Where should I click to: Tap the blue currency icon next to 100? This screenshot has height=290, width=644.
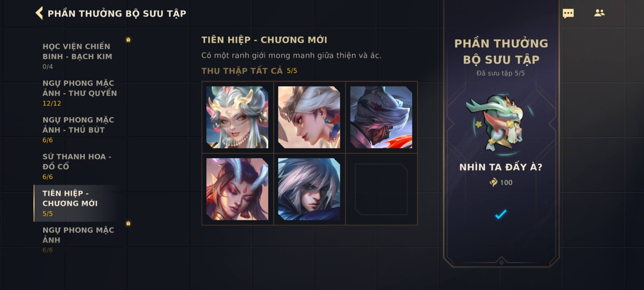(x=493, y=182)
